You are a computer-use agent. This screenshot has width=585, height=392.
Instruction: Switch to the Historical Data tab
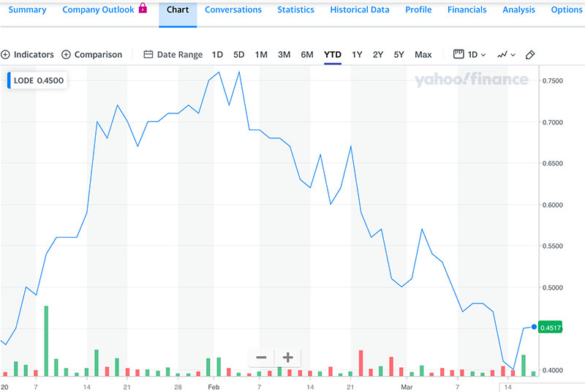[x=359, y=10]
